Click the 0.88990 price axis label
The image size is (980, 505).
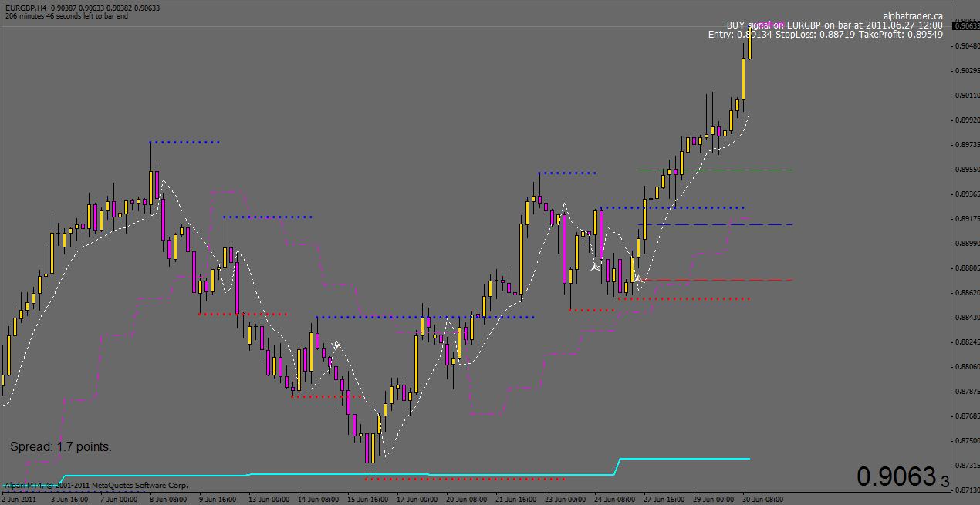pos(967,243)
